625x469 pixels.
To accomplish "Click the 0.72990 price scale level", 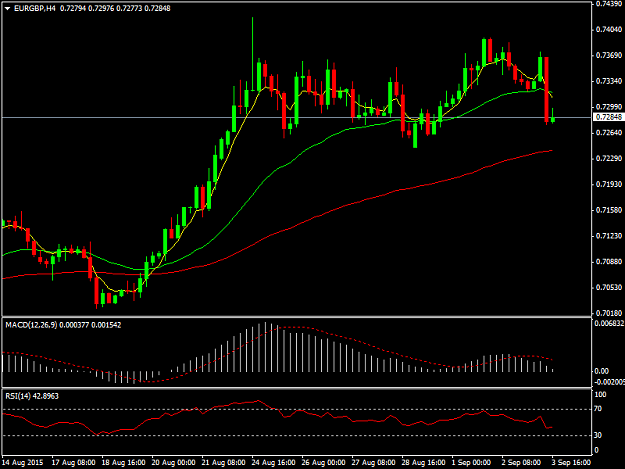I will (x=609, y=107).
